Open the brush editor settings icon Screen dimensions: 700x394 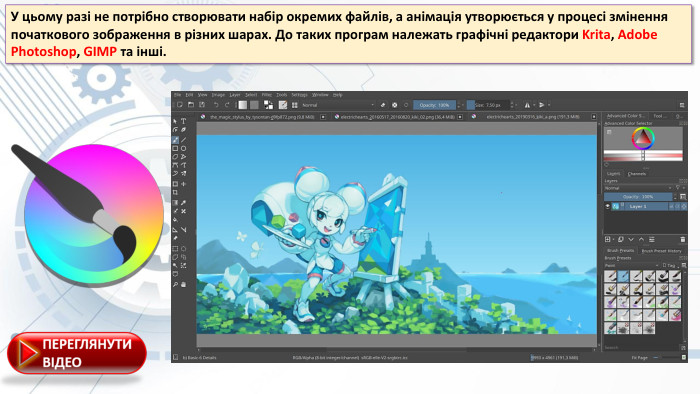283,105
